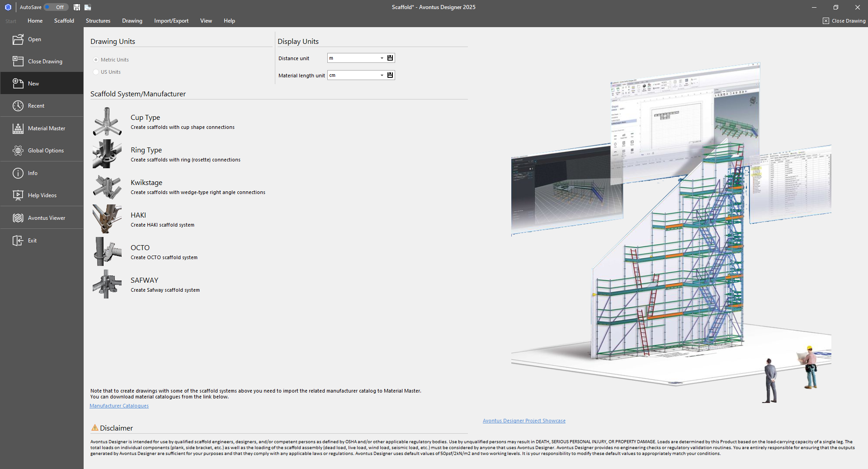
Task: Click the Disclaimer warning triangle icon
Action: pos(95,428)
